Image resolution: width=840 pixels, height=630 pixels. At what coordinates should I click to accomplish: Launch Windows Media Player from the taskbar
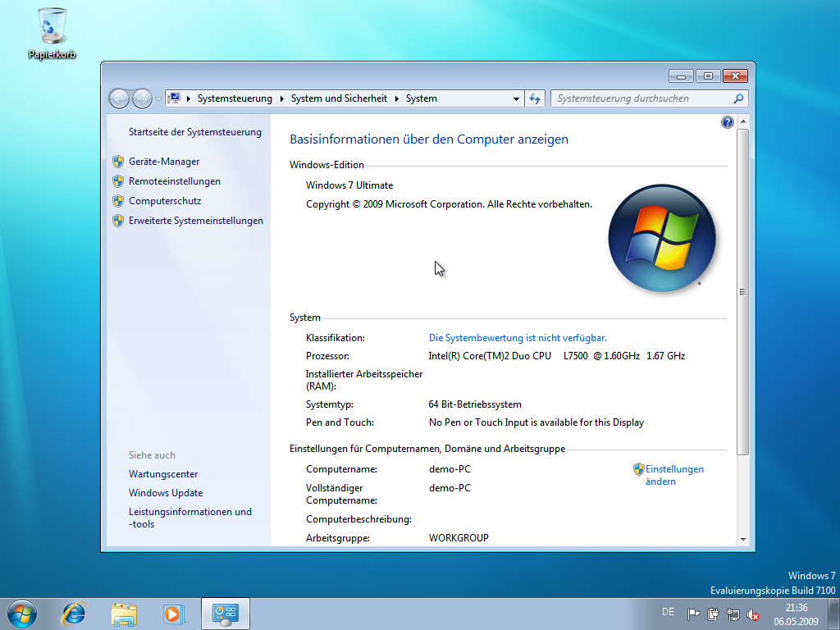point(174,614)
